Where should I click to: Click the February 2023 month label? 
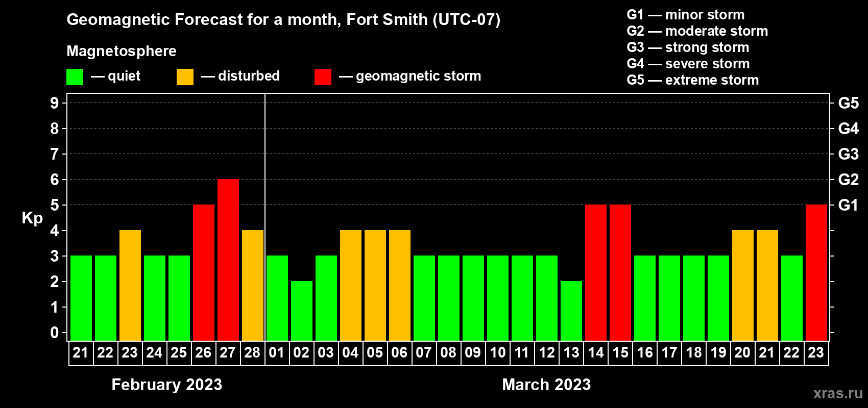[x=167, y=385]
